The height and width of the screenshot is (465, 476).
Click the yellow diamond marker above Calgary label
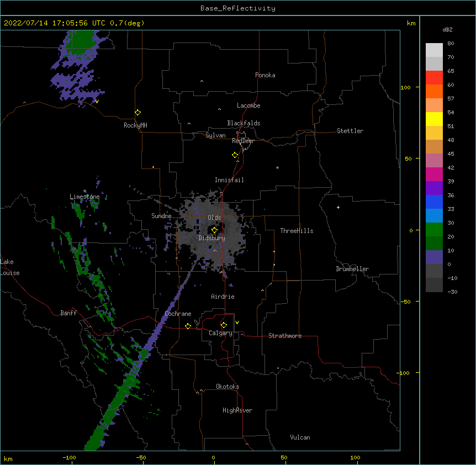[x=224, y=325]
